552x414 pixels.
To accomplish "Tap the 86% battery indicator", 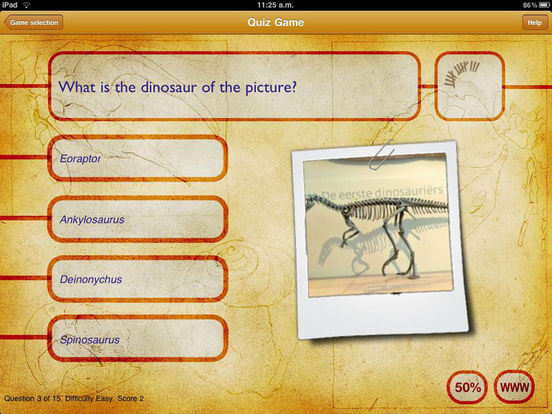I will point(535,5).
